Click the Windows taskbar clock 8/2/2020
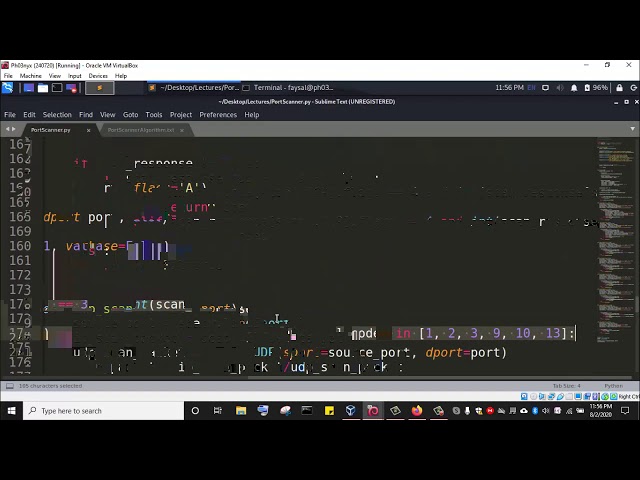Viewport: 640px width, 480px height. click(x=600, y=411)
